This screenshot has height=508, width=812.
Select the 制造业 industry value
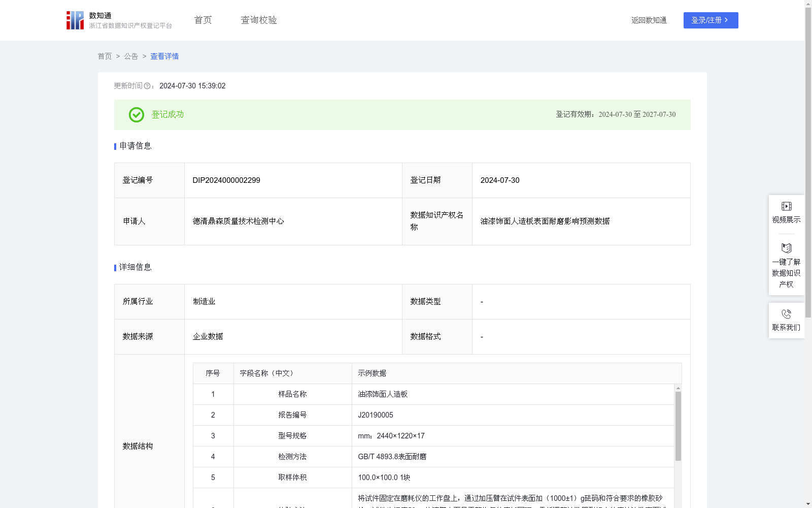click(204, 302)
